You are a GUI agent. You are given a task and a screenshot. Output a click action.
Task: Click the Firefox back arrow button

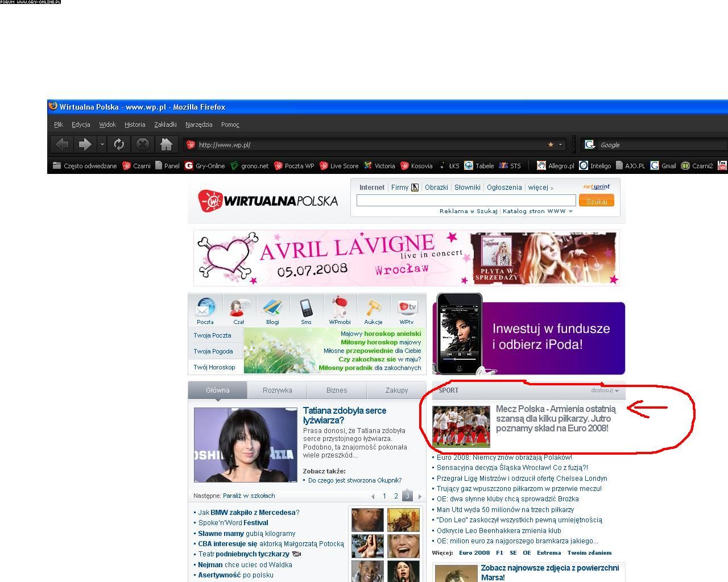(x=63, y=144)
